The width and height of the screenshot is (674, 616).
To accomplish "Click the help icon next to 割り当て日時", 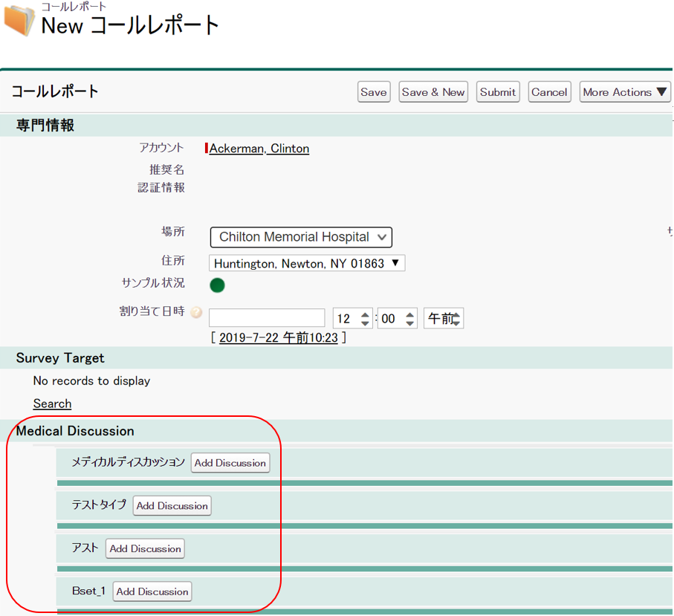I will click(196, 313).
